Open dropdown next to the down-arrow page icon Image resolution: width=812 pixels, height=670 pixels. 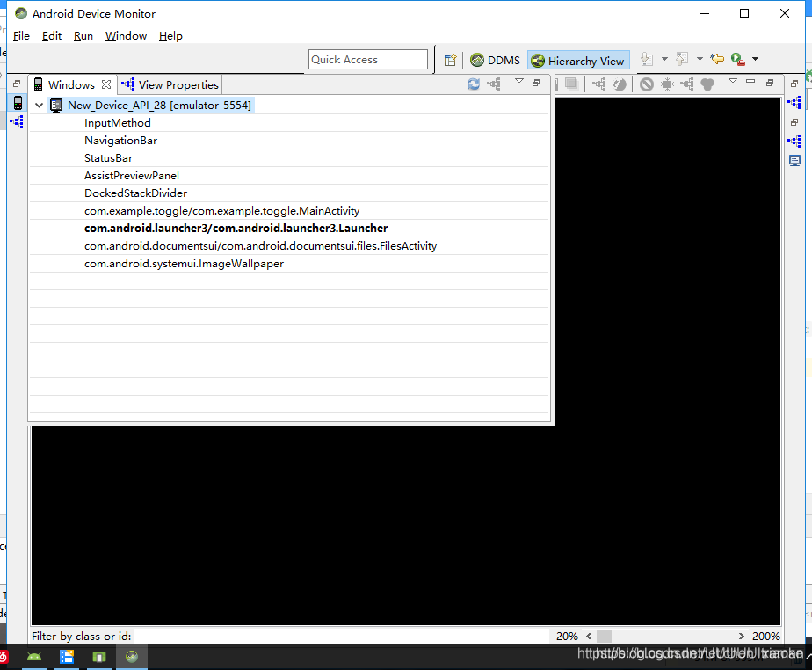(664, 59)
